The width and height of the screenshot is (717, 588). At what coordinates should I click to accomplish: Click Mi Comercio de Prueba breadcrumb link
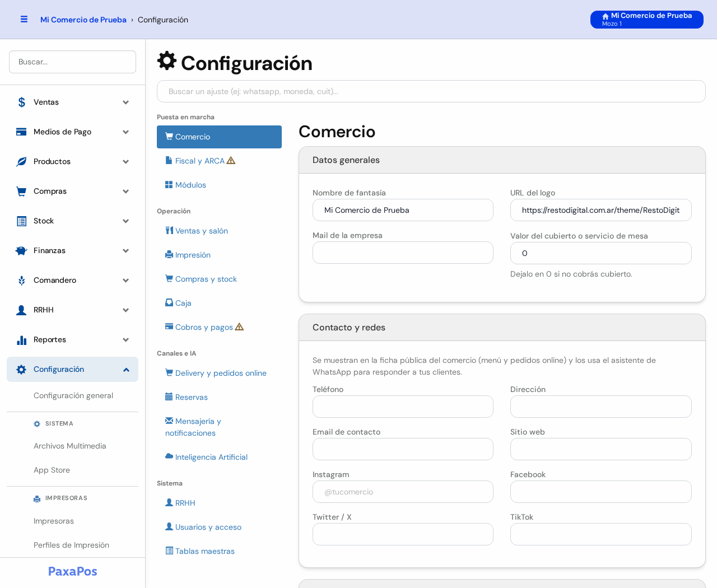click(83, 20)
